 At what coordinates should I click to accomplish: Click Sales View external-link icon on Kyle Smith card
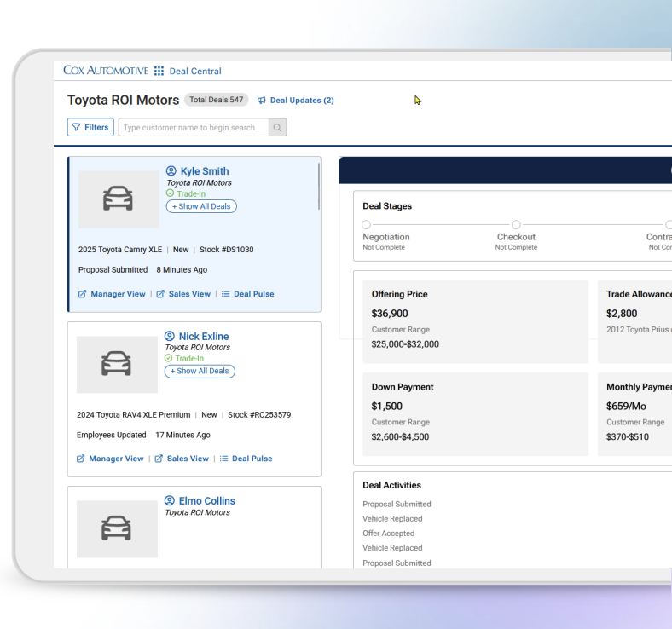pos(159,294)
